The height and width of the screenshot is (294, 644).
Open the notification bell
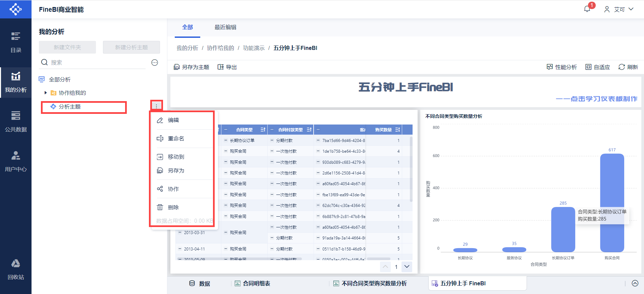[x=587, y=9]
